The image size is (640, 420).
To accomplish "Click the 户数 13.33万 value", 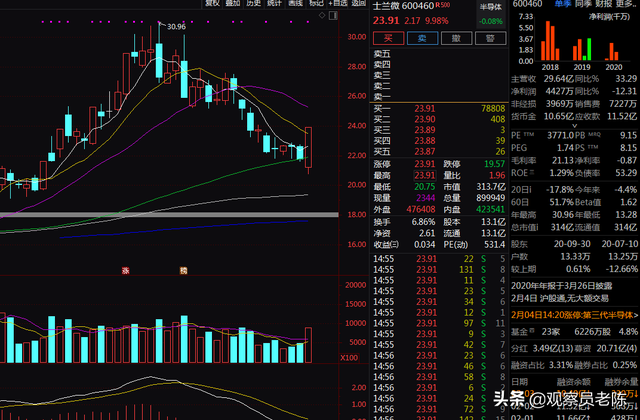I will (575, 256).
